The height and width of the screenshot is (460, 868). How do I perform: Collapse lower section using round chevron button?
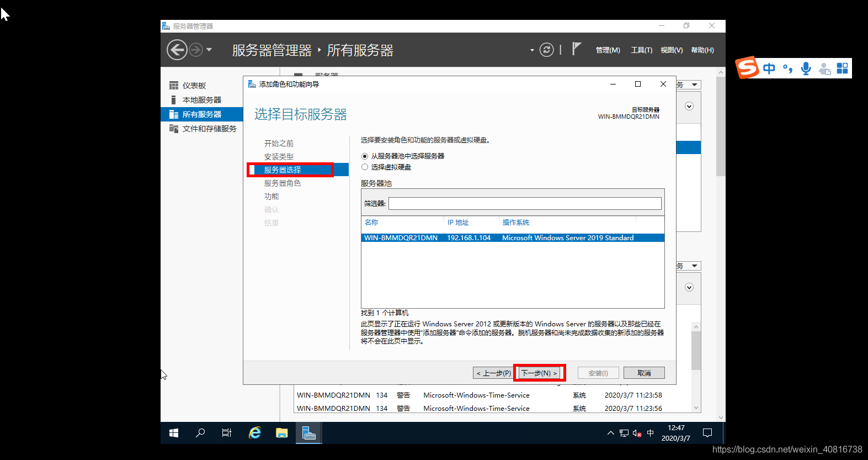(x=689, y=287)
